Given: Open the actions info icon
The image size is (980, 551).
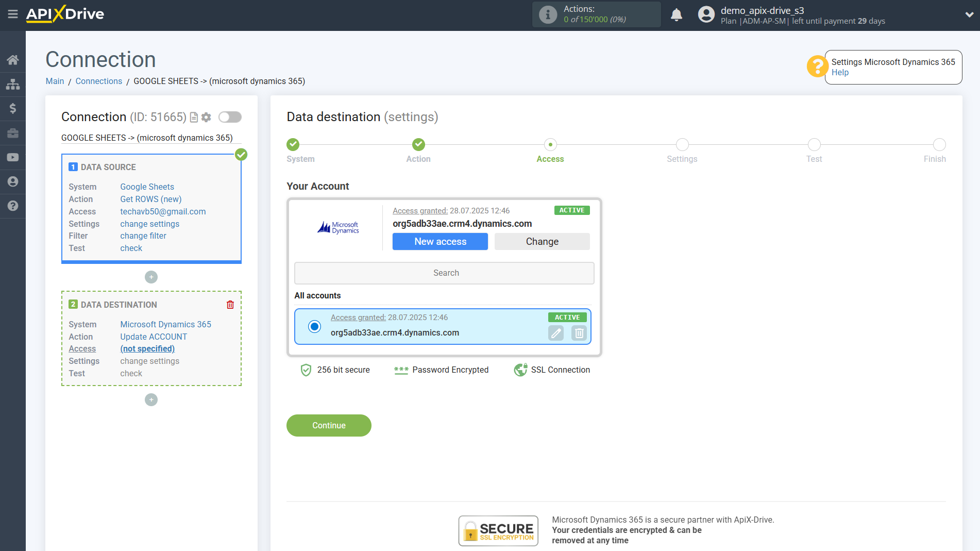Looking at the screenshot, I should [548, 14].
